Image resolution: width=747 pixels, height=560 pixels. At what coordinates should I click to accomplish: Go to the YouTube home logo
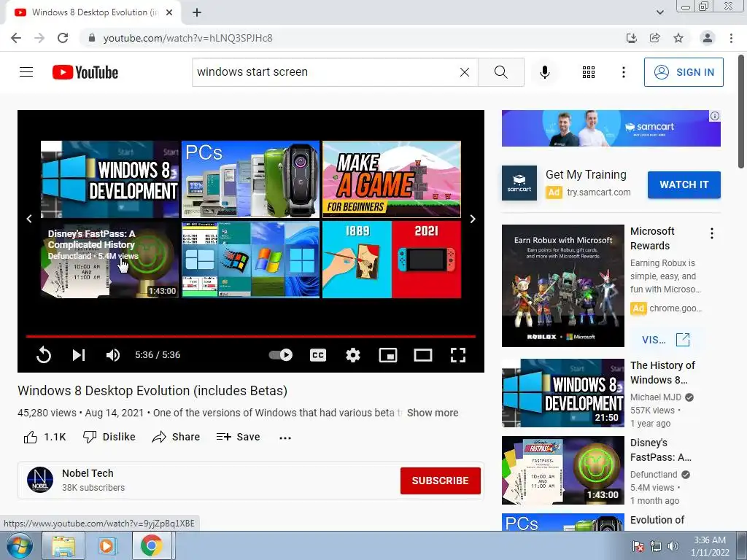click(x=85, y=72)
